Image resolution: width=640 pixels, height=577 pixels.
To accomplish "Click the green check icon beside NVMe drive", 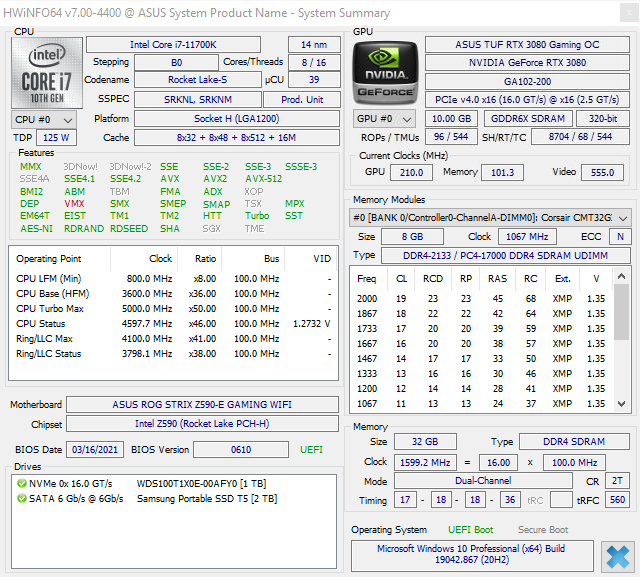I will (x=22, y=484).
